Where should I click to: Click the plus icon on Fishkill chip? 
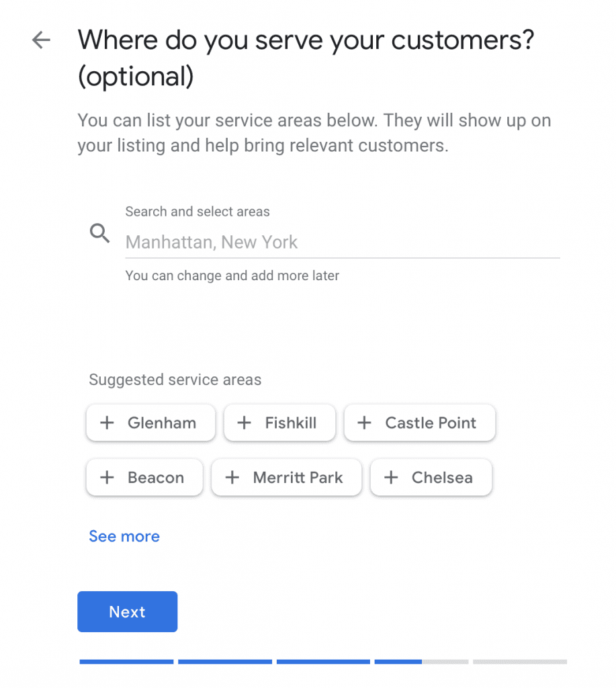[245, 423]
